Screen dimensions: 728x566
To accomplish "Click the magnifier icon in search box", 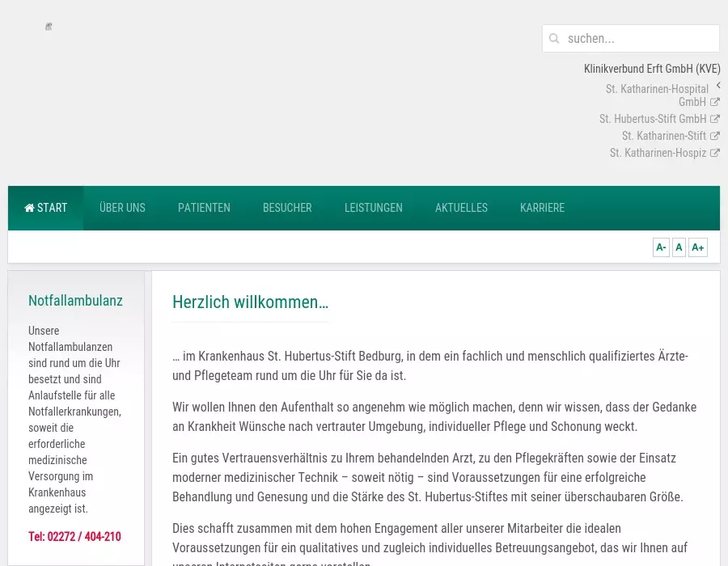I will (x=554, y=39).
